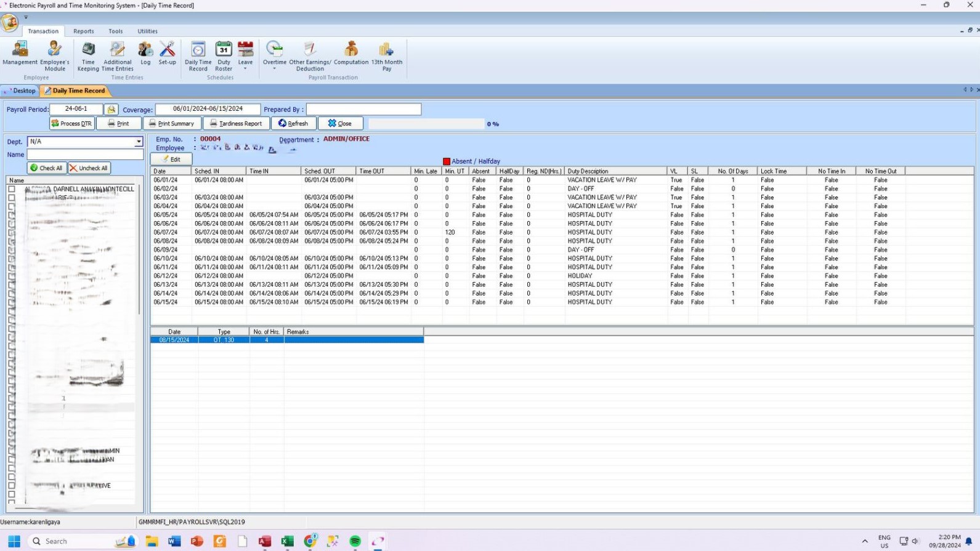Click the payroll period lookup icon
Viewport: 980px width, 551px height.
click(111, 109)
